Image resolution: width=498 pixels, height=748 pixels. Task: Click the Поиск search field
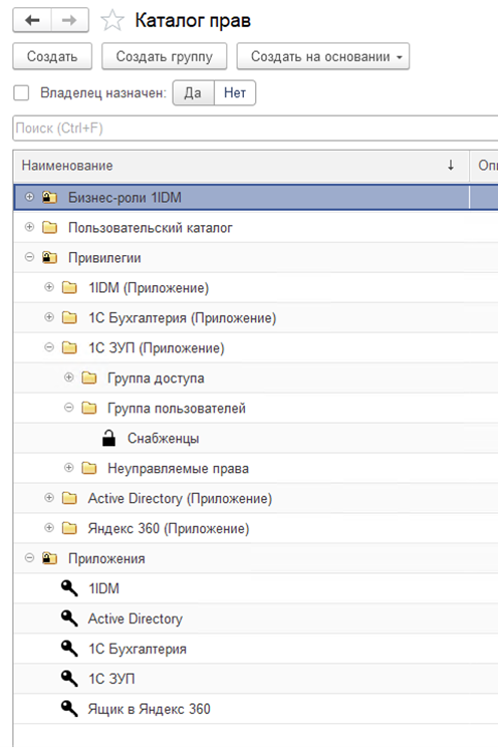255,128
